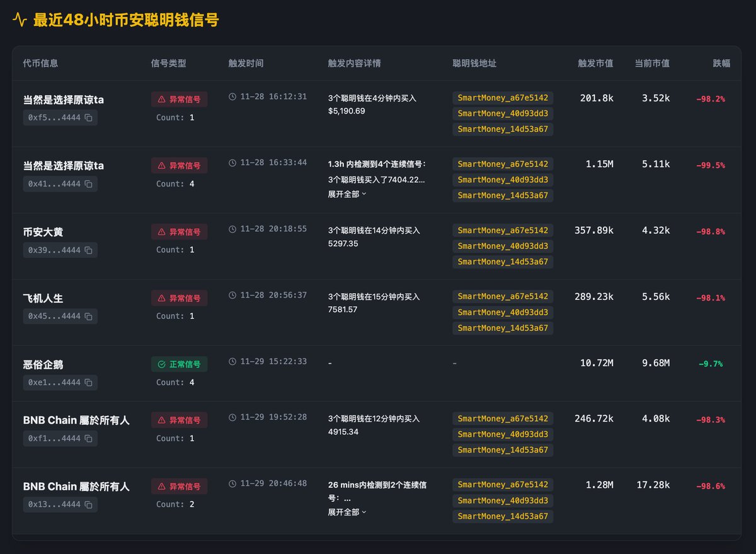Expand 展开全部 in the 26 mins signal row
Screen dimensions: 756x554
347,512
